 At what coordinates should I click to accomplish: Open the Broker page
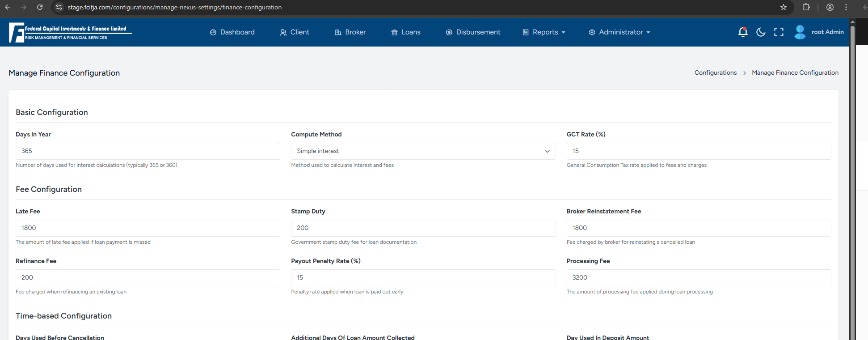350,32
